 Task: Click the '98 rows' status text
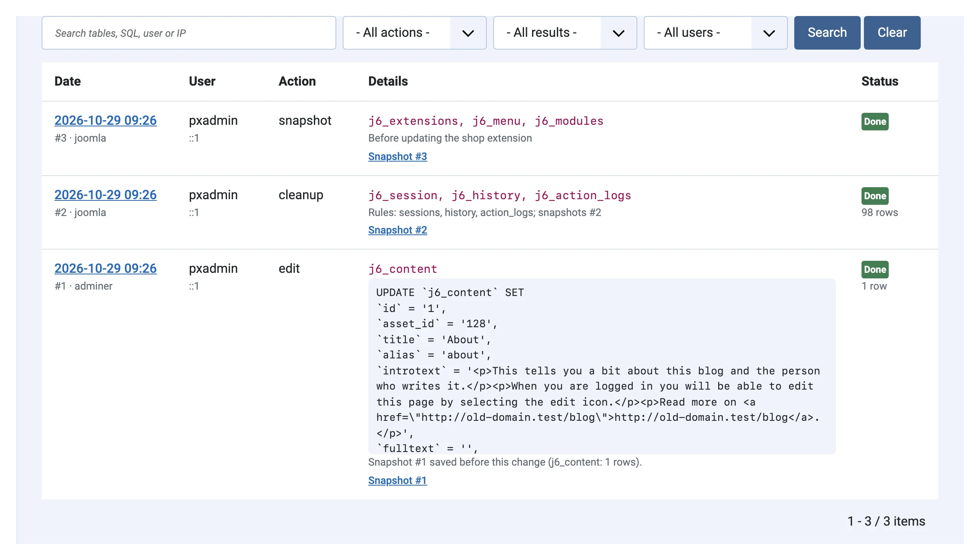880,212
